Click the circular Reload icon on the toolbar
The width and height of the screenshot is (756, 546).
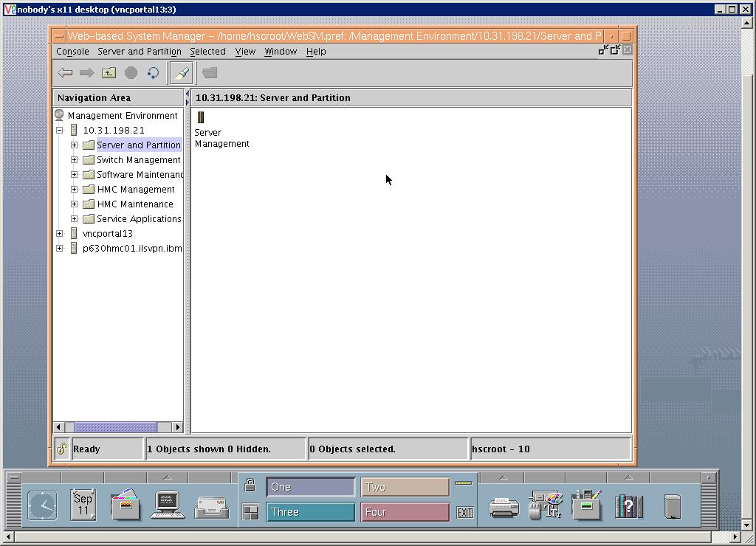coord(152,72)
